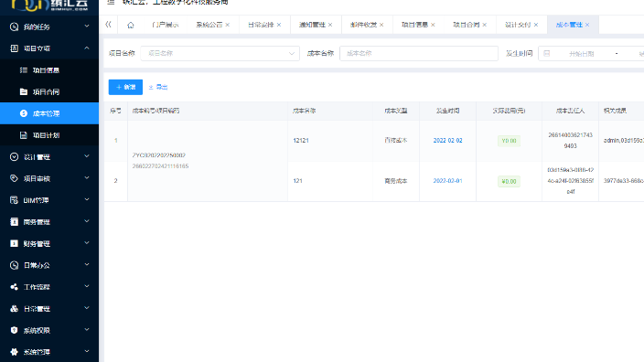
Task: Open 项目信息 via its list icon
Action: pos(24,70)
